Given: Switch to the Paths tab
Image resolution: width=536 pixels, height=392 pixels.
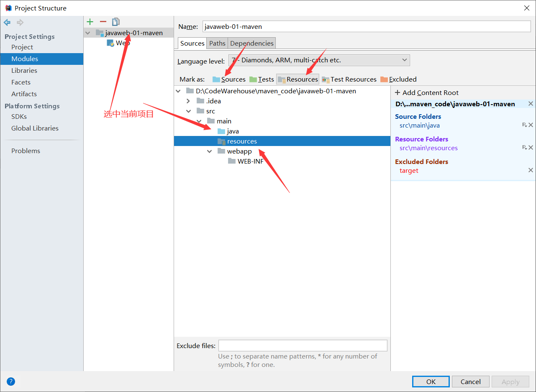Looking at the screenshot, I should coord(217,44).
